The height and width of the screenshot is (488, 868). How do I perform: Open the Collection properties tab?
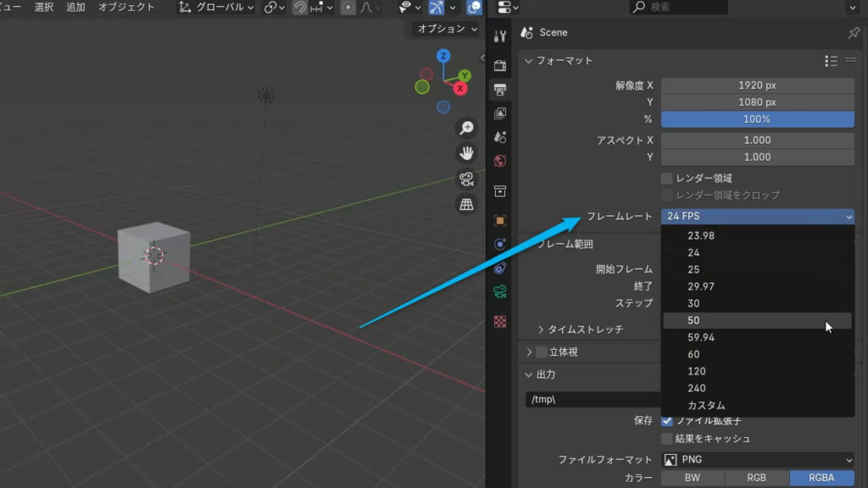point(500,191)
